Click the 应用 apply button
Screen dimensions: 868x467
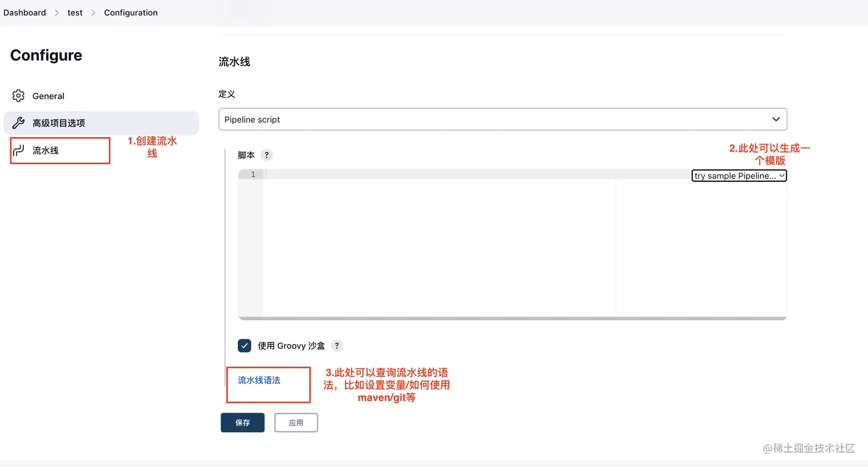click(296, 422)
